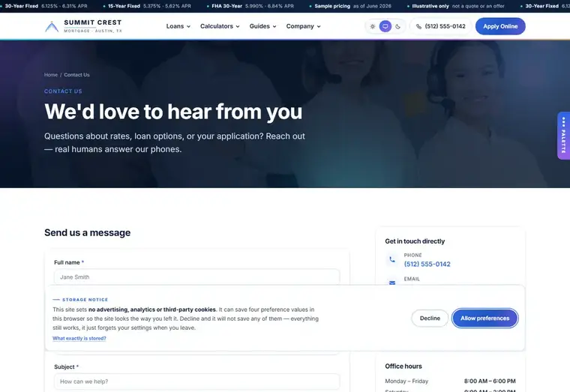Click phone icon under Get in touch directly
Screen dimensions: 570x392
click(x=391, y=259)
